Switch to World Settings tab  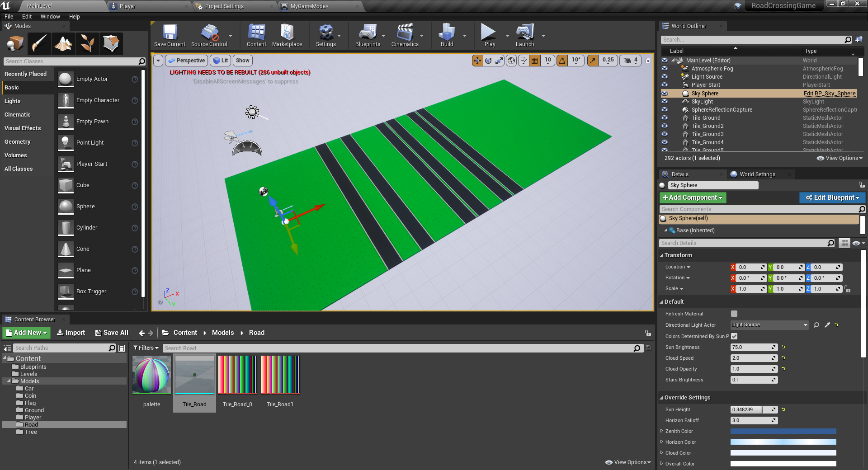[757, 174]
